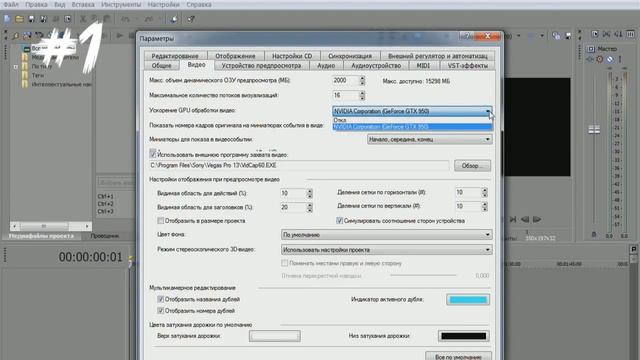This screenshot has width=640, height=360.
Task: Click the help question mark in Параметры title bar
Action: click(467, 36)
